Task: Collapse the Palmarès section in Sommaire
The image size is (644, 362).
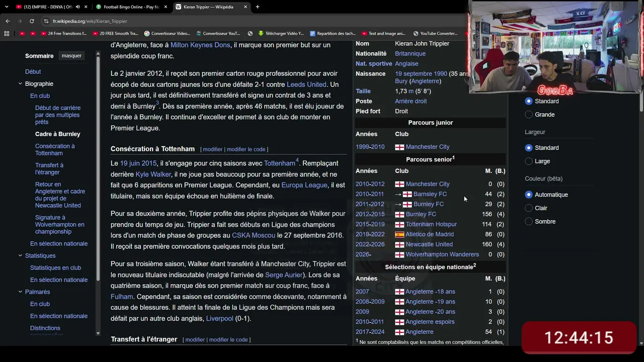Action: point(20,292)
